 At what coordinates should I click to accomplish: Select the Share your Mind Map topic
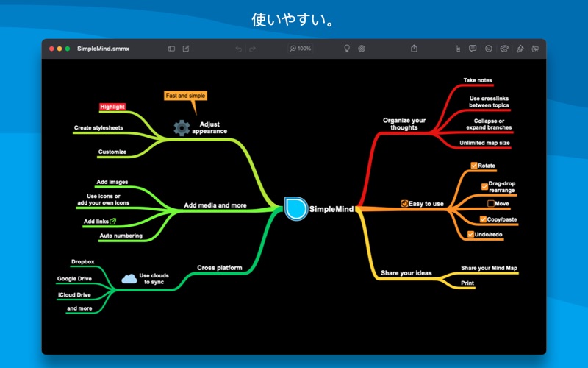tap(489, 268)
